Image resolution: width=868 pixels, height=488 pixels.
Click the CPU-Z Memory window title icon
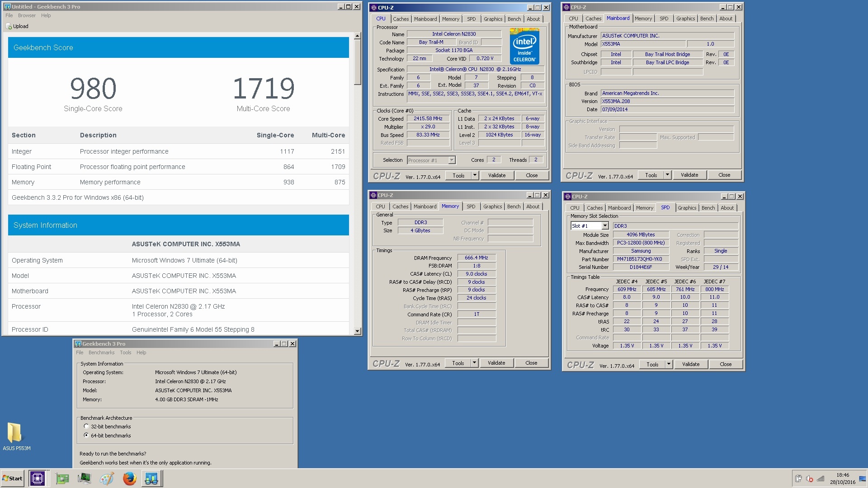(373, 195)
